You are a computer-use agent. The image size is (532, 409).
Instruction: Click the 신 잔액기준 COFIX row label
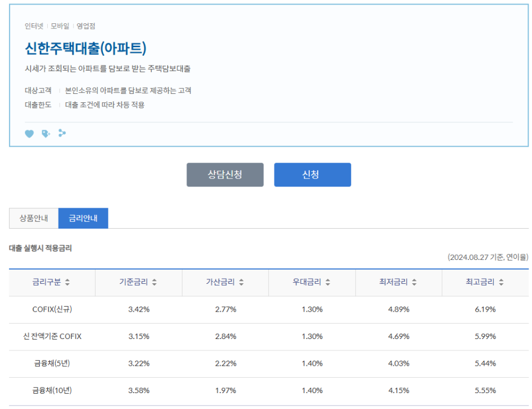(52, 336)
